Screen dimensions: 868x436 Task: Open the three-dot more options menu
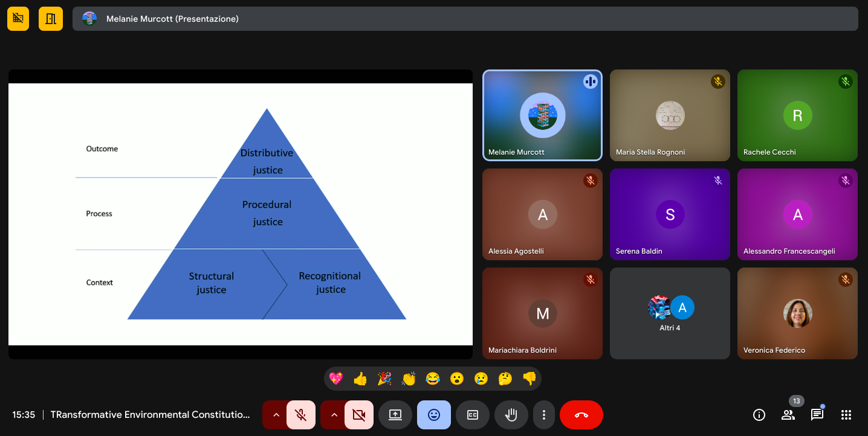click(544, 415)
